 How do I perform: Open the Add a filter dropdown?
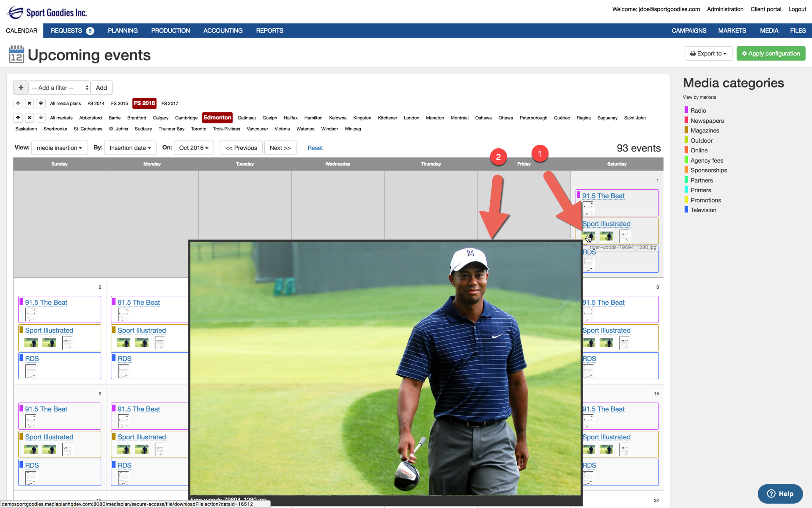tap(60, 88)
